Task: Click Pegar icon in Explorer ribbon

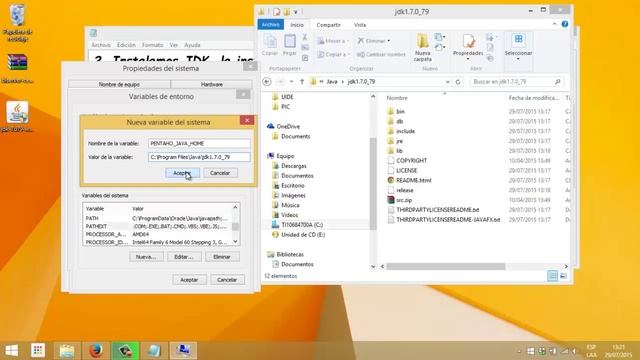Action: (x=290, y=44)
